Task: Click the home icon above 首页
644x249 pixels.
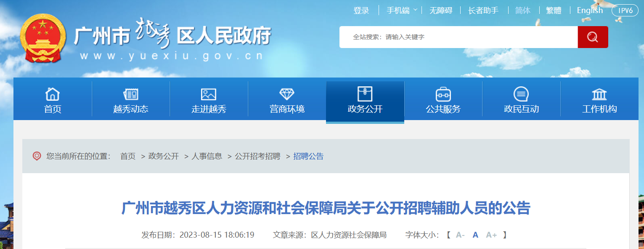Action: 53,94
